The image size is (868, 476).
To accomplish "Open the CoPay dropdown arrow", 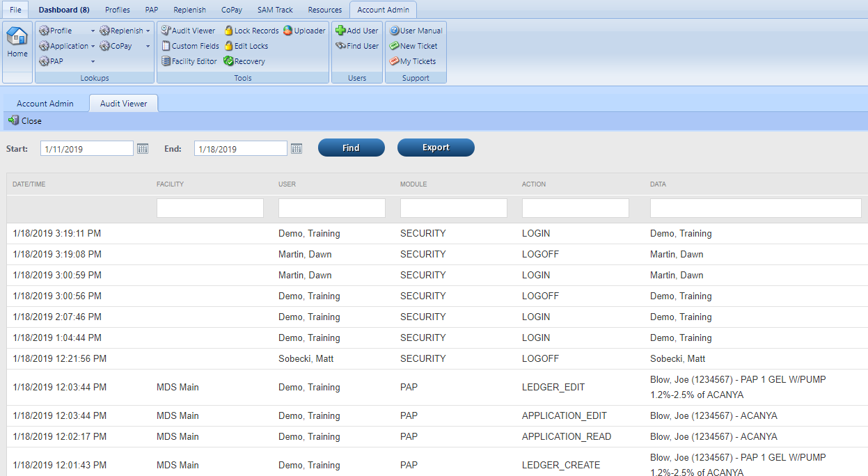I will pos(147,46).
